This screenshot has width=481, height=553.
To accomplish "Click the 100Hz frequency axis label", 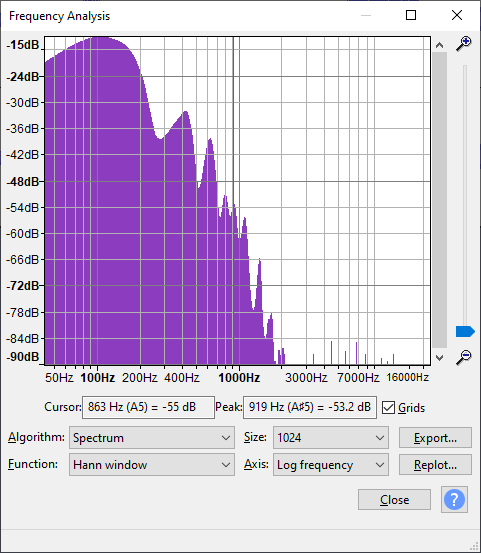I will coord(98,378).
